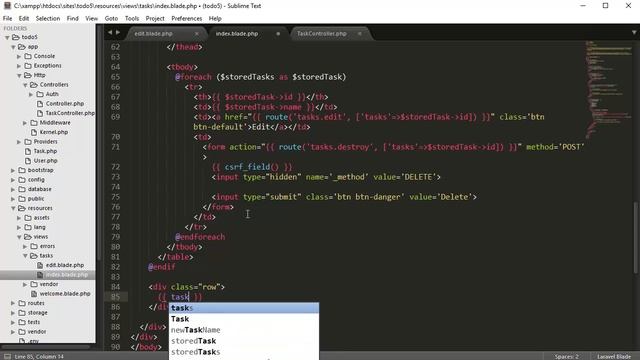This screenshot has height=360, width=640.
Task: Expand the public folder
Action: 13,199
